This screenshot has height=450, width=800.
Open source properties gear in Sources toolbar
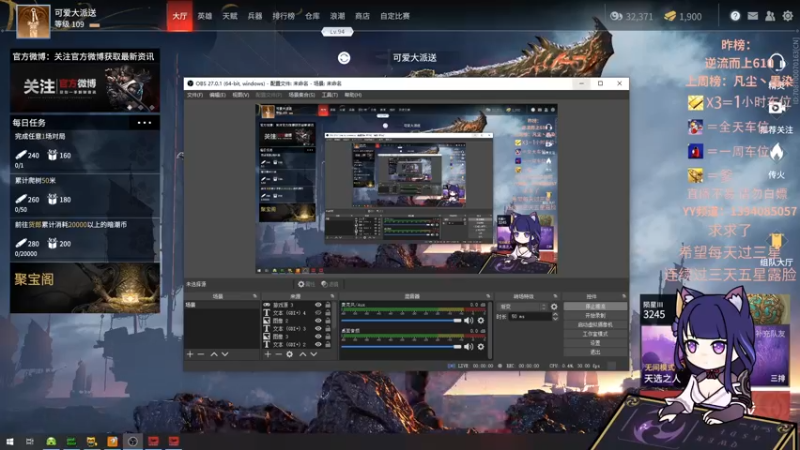click(289, 354)
